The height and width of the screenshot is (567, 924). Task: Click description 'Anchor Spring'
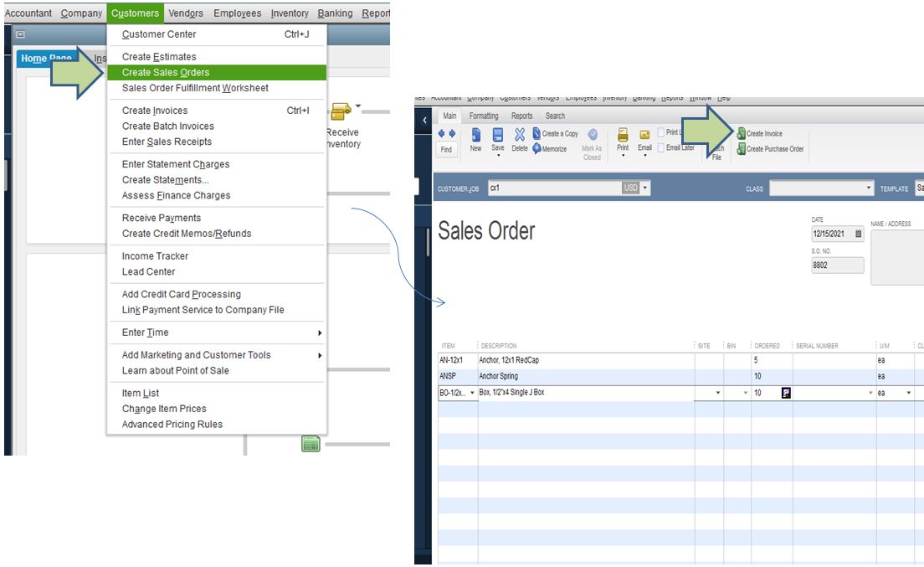tap(499, 376)
